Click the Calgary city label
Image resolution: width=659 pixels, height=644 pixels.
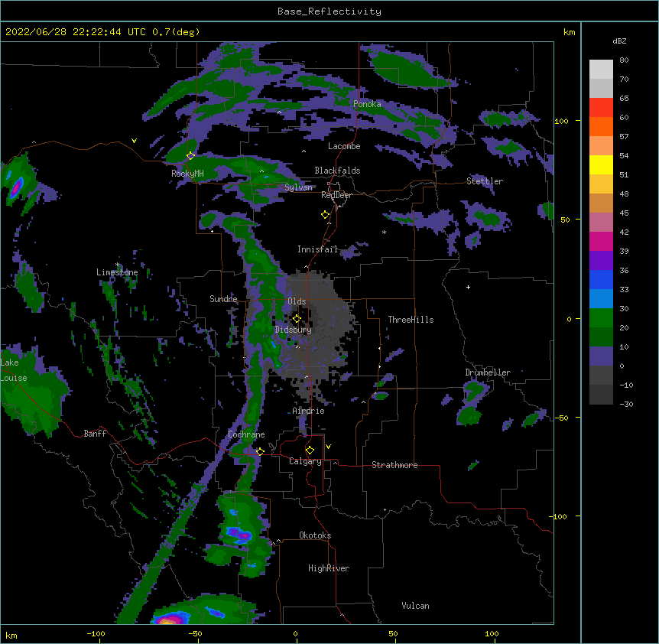305,461
